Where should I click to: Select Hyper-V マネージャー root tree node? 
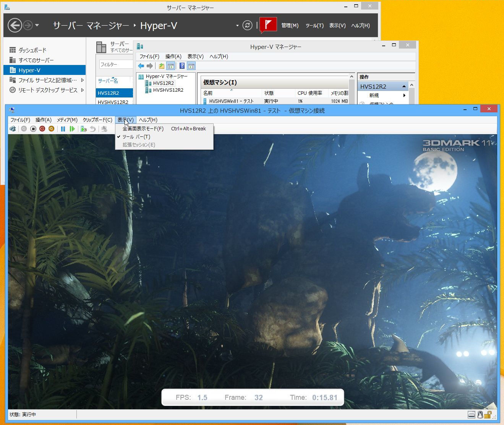tap(163, 76)
